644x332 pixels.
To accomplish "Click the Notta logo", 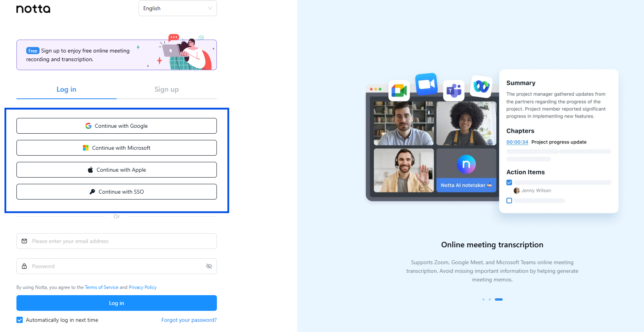I will [x=33, y=9].
